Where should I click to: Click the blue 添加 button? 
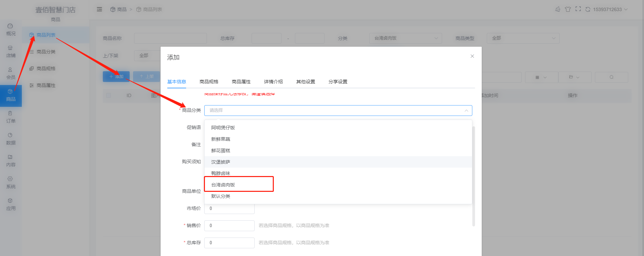[116, 77]
